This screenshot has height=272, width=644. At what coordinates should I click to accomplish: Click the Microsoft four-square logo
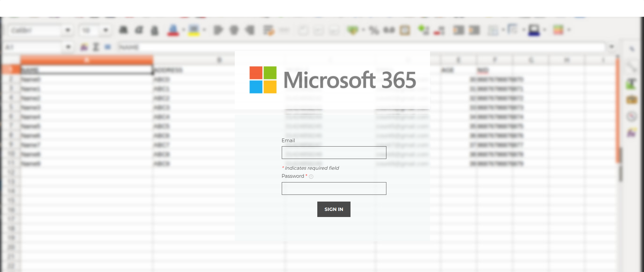(x=263, y=80)
